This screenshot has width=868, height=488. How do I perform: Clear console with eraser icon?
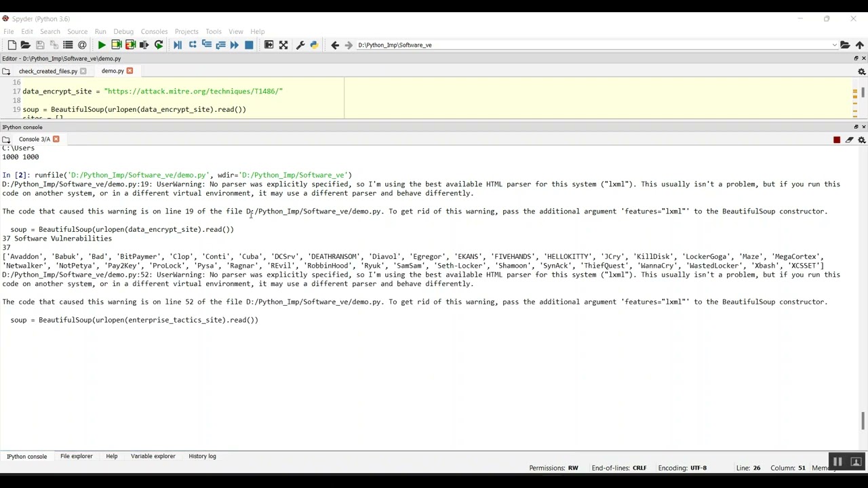click(x=849, y=140)
